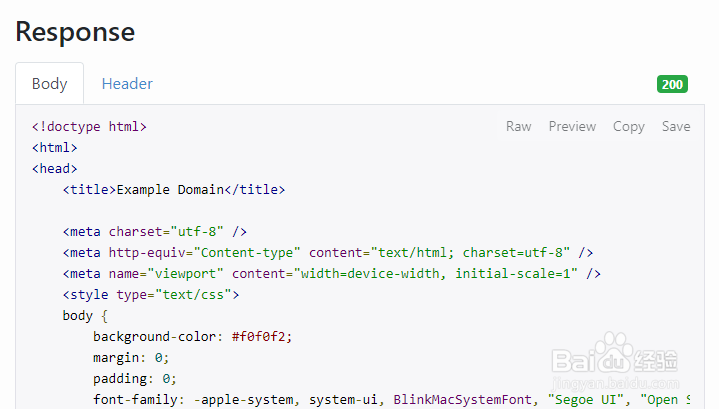Show the Preview of the response

pos(572,126)
